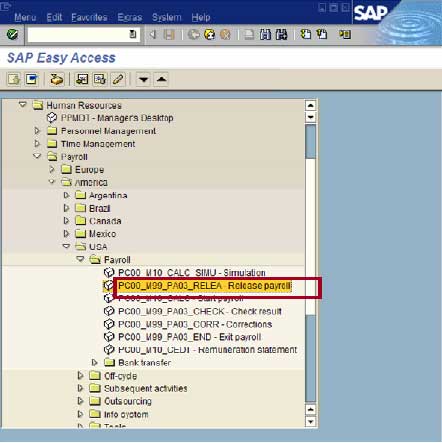Click the Argentina folder icon
The width and height of the screenshot is (442, 443).
click(x=80, y=195)
